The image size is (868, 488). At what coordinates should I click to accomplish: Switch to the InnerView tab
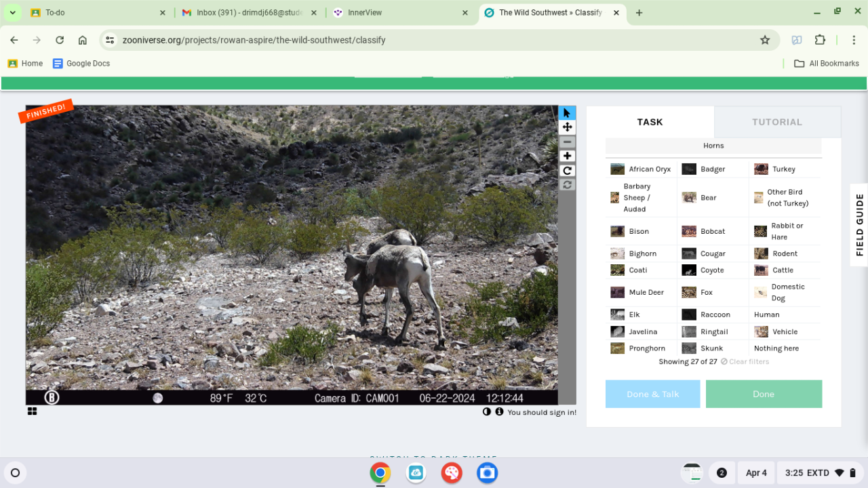400,13
